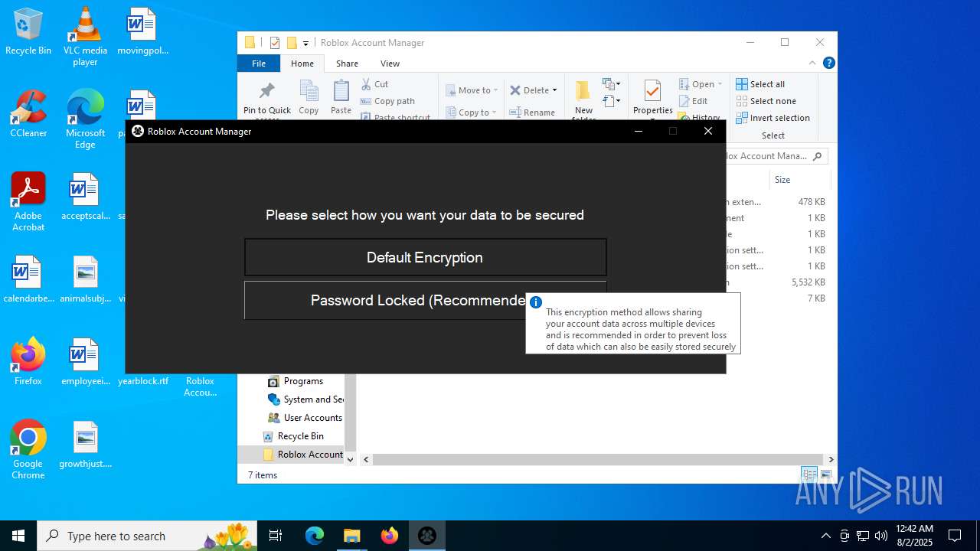The width and height of the screenshot is (980, 551).
Task: Open Windows Start button
Action: (18, 536)
